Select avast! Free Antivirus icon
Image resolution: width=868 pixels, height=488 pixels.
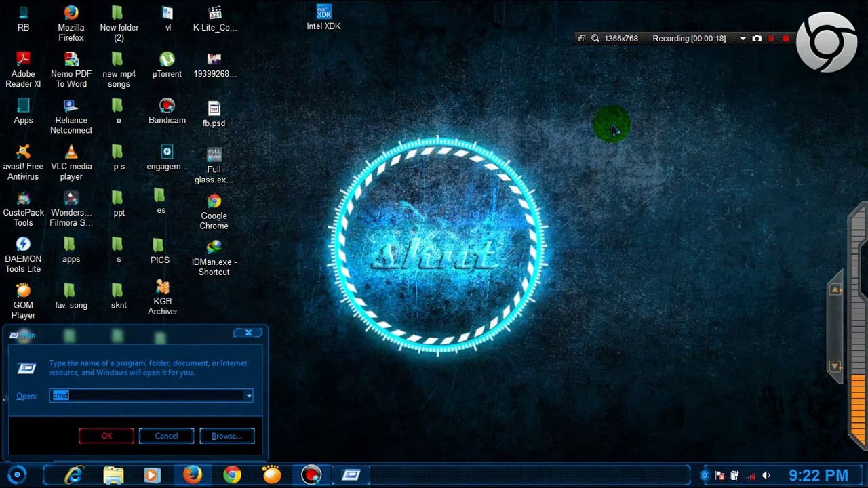click(23, 162)
